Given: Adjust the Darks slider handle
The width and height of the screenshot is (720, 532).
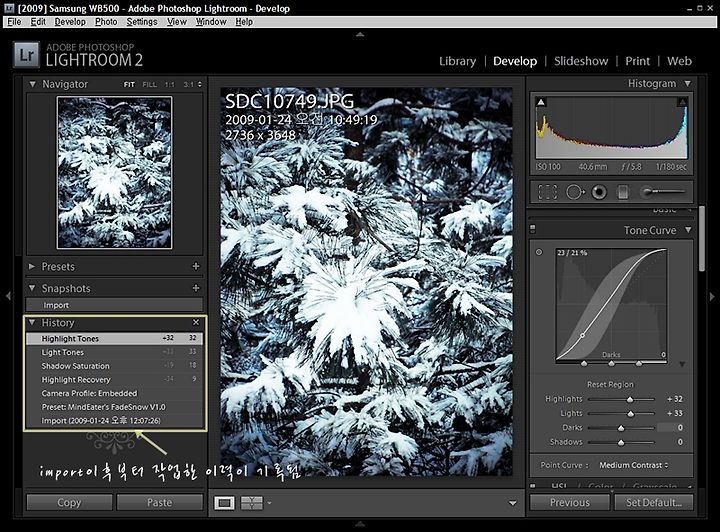Looking at the screenshot, I should (621, 428).
